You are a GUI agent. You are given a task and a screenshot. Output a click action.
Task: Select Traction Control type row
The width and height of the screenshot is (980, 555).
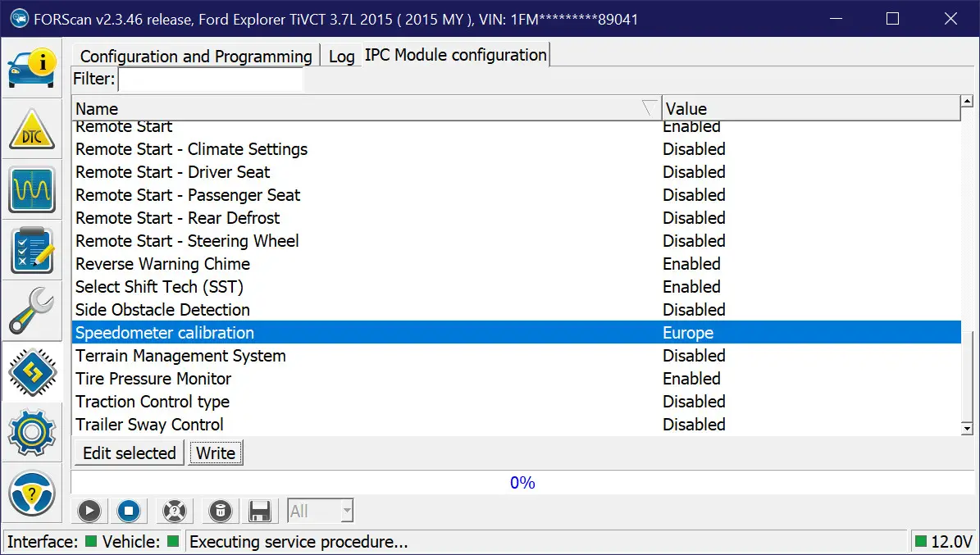[517, 401]
